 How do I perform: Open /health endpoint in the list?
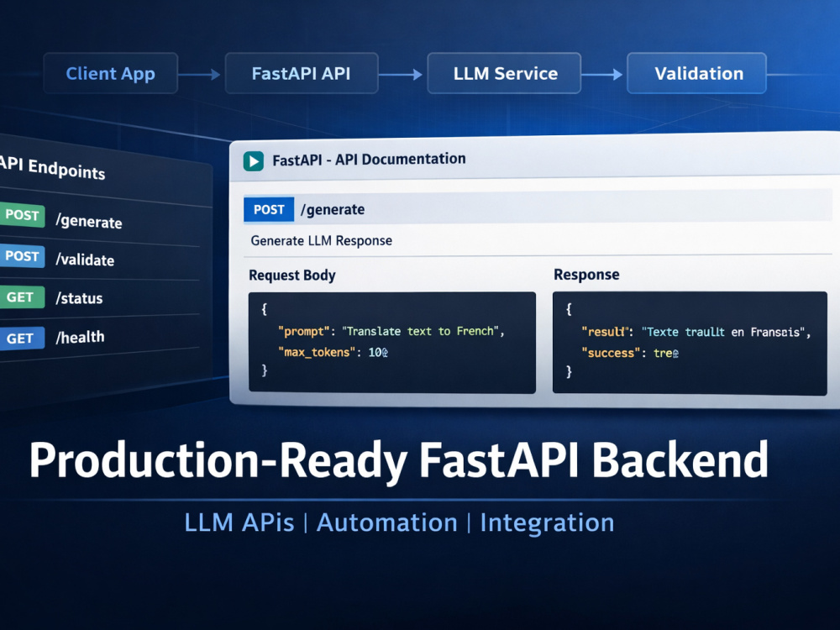click(81, 337)
